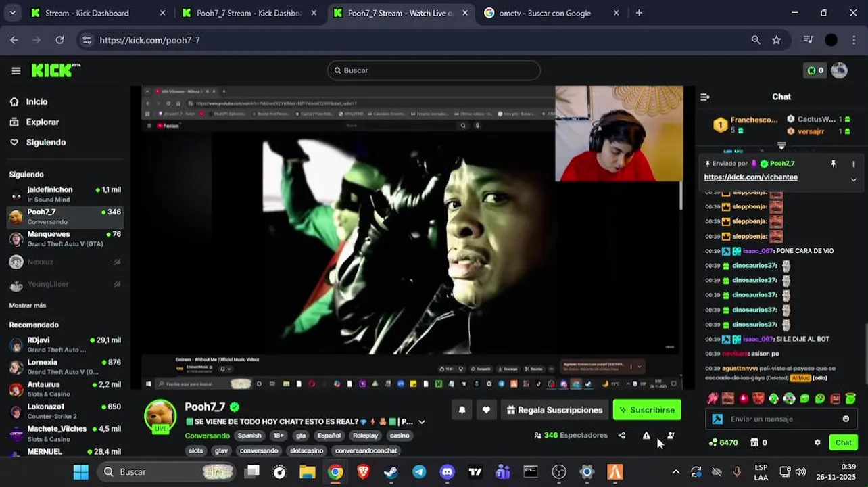This screenshot has width=868, height=487.
Task: Click user isaac_067 in PONE CARA message
Action: (758, 251)
